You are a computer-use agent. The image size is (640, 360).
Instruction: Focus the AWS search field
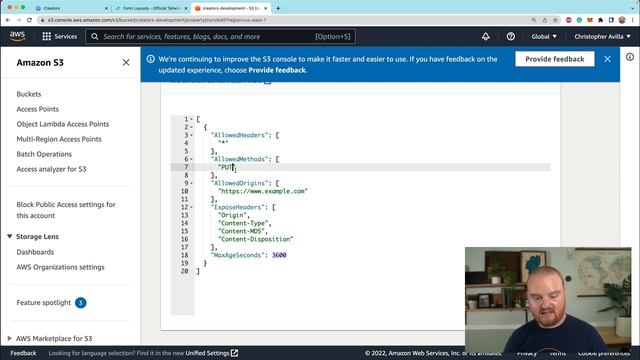pyautogui.click(x=220, y=36)
